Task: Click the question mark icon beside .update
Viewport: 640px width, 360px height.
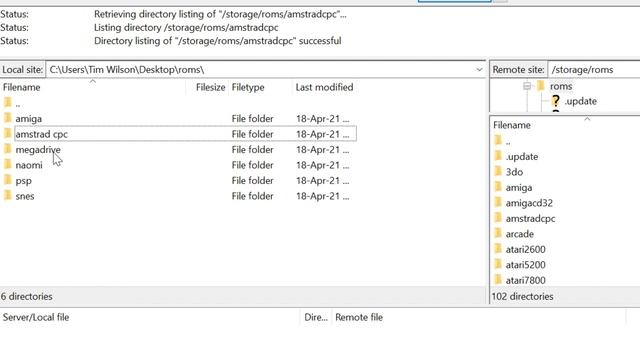Action: point(555,101)
